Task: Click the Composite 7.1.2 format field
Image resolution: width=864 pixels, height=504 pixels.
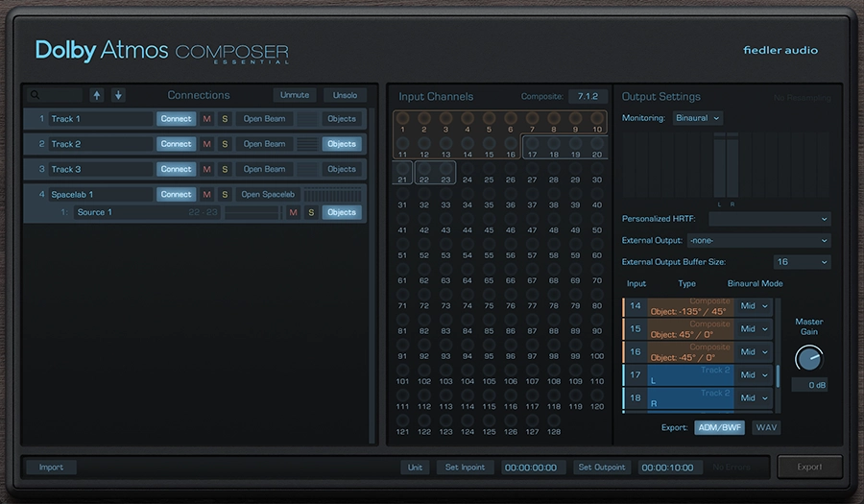Action: (588, 96)
